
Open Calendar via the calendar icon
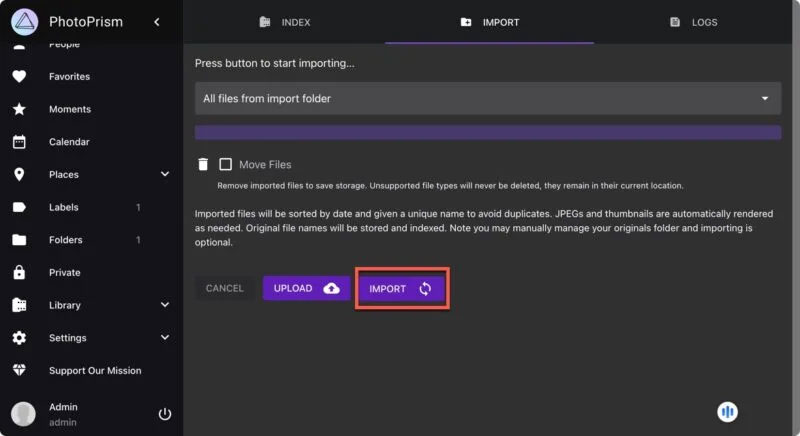click(19, 142)
